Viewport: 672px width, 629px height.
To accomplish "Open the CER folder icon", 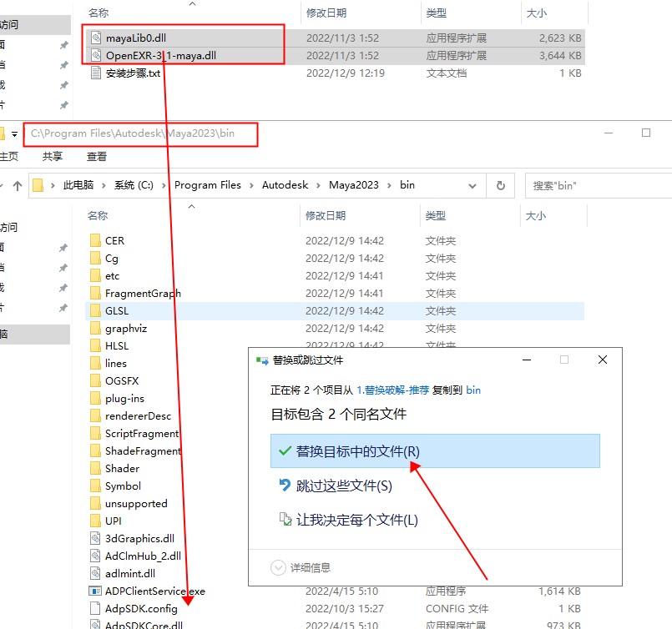I will (x=95, y=240).
